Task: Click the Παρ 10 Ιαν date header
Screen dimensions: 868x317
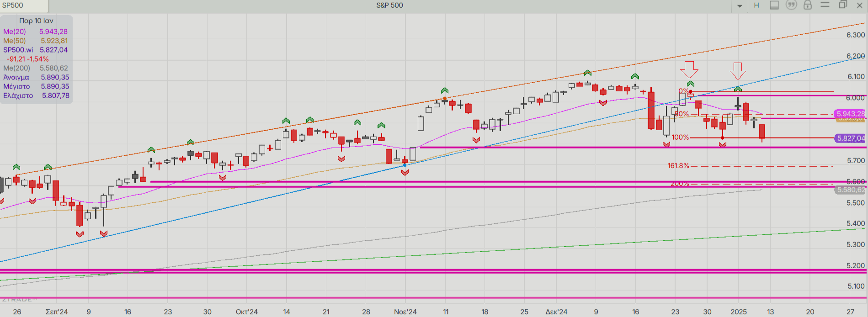Action: pos(36,21)
